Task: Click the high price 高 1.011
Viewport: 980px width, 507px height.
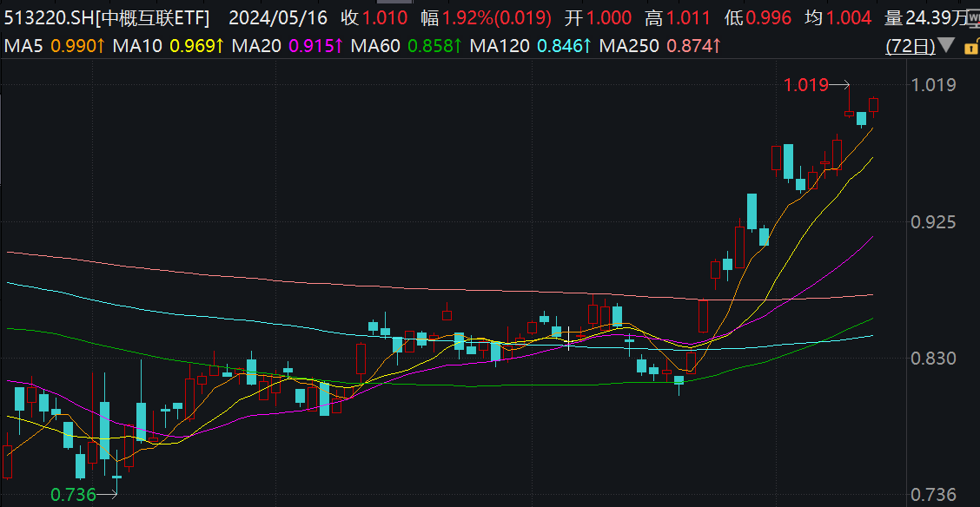Action: 679,18
